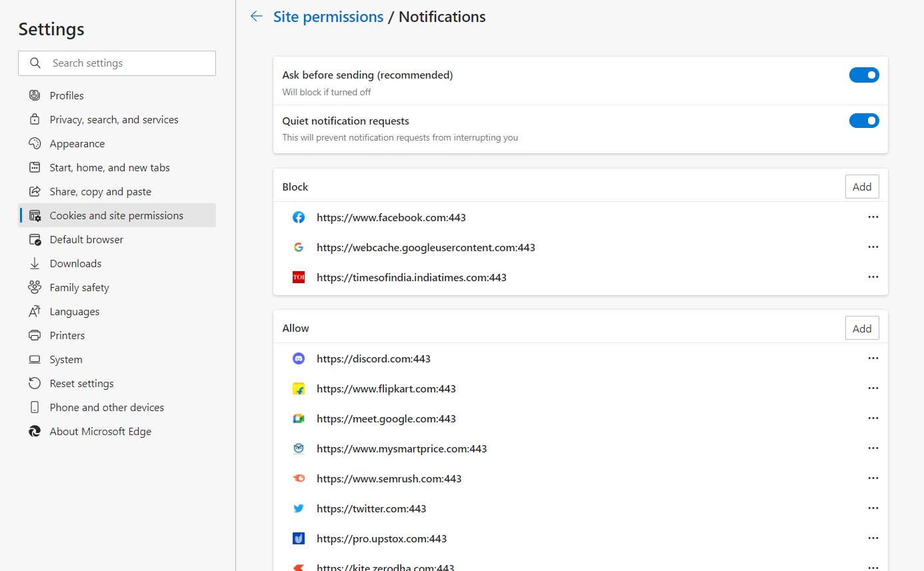Click the System laptop icon
The width and height of the screenshot is (924, 571).
pos(35,359)
